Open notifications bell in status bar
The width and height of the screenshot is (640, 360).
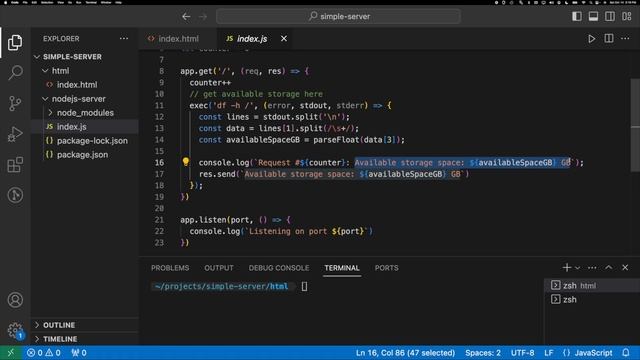626,353
